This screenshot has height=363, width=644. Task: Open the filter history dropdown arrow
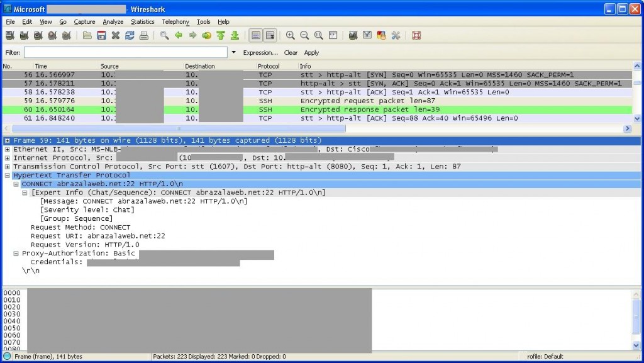click(233, 52)
